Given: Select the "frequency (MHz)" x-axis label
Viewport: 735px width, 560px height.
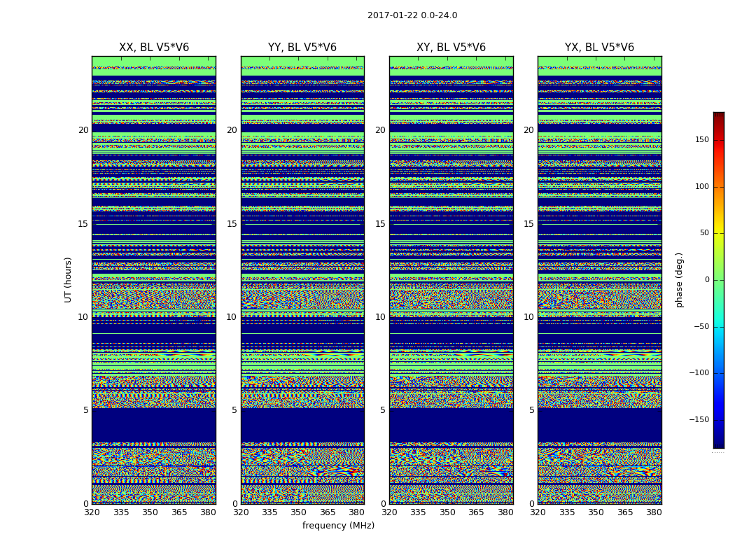Looking at the screenshot, I should coord(338,526).
